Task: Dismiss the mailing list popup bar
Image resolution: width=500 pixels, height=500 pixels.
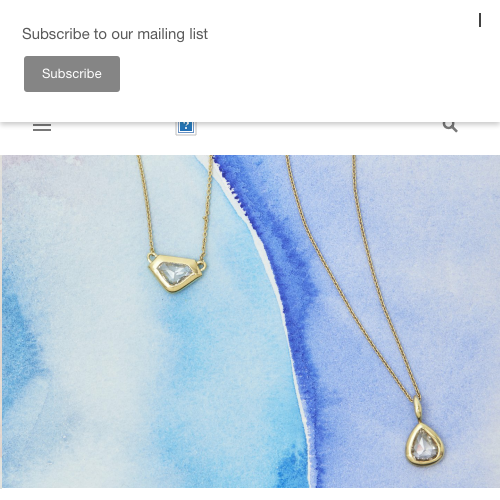Action: tap(480, 20)
